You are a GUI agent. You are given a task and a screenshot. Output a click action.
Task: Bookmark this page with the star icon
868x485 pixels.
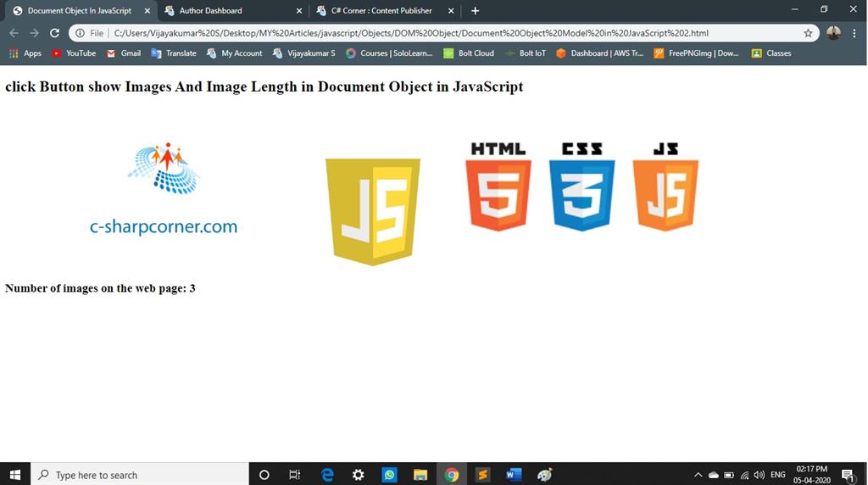click(x=808, y=33)
